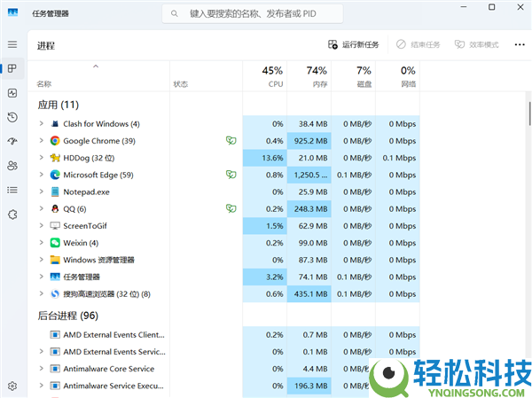
Task: Expand the Windows 资源管理器 process group
Action: pos(42,260)
